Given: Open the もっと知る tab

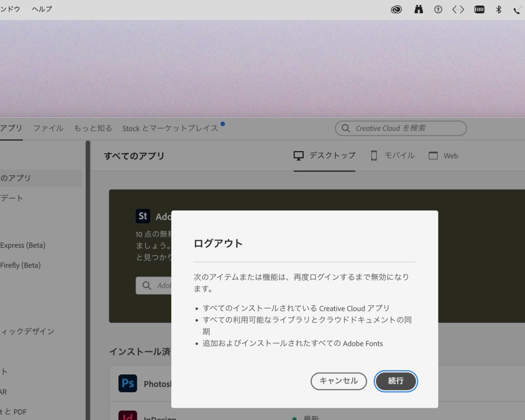Looking at the screenshot, I should [93, 128].
